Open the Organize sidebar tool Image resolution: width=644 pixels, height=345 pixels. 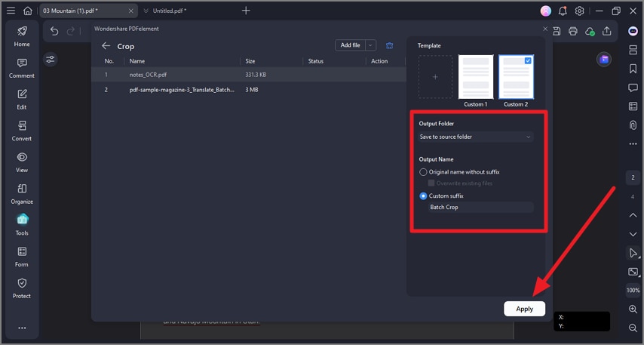tap(22, 194)
